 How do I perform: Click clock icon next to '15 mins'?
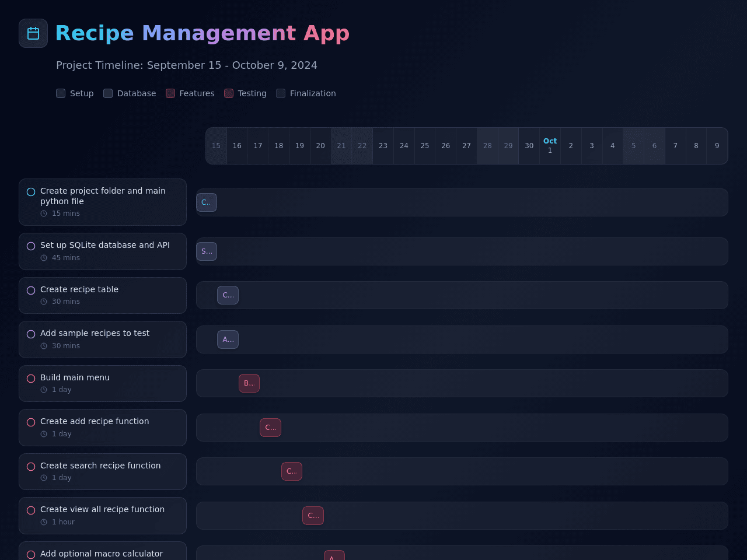44,213
